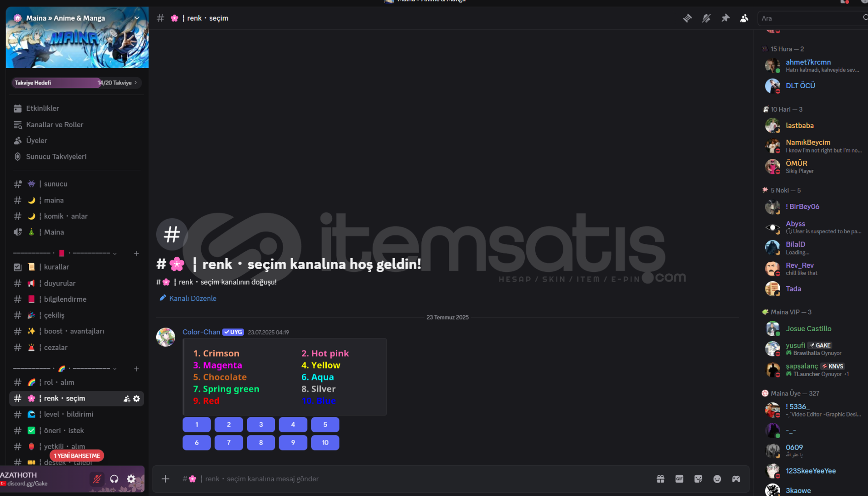868x496 pixels.
Task: Toggle headphones deafen in user panel
Action: (114, 479)
